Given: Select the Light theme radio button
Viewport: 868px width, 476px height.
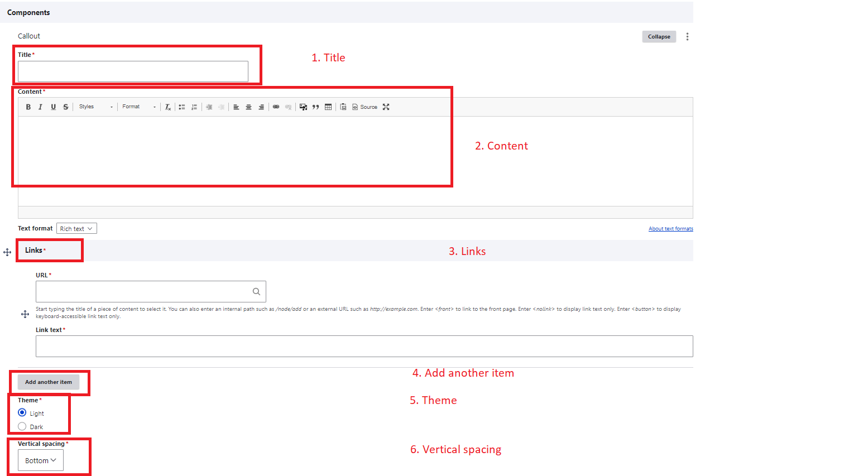Looking at the screenshot, I should tap(22, 413).
